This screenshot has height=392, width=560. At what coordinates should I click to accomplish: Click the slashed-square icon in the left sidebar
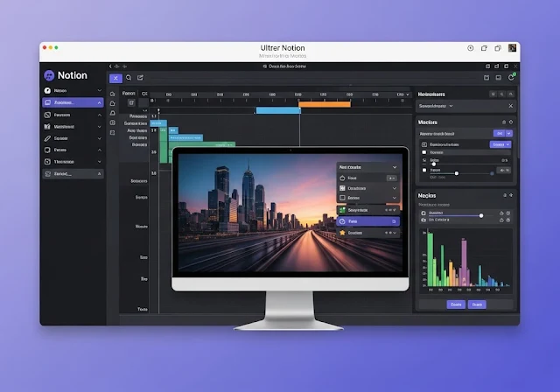point(47,115)
